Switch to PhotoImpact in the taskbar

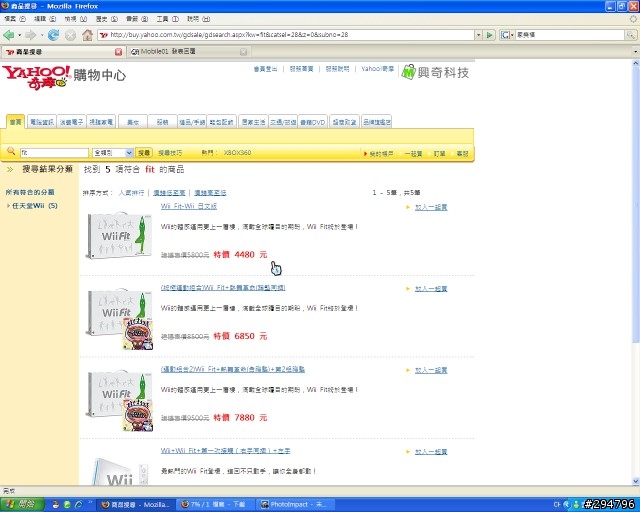[296, 505]
